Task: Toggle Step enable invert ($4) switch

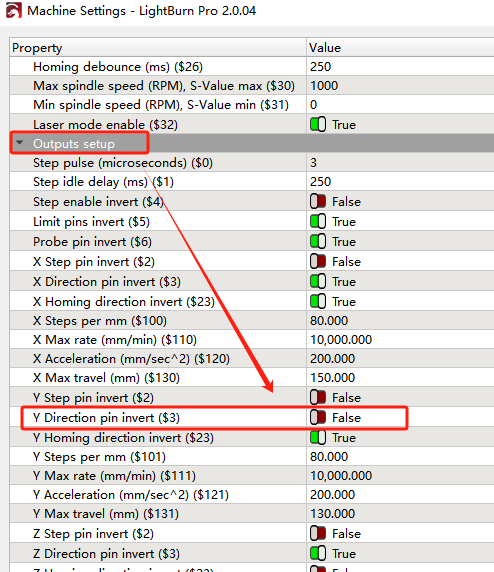Action: [318, 201]
